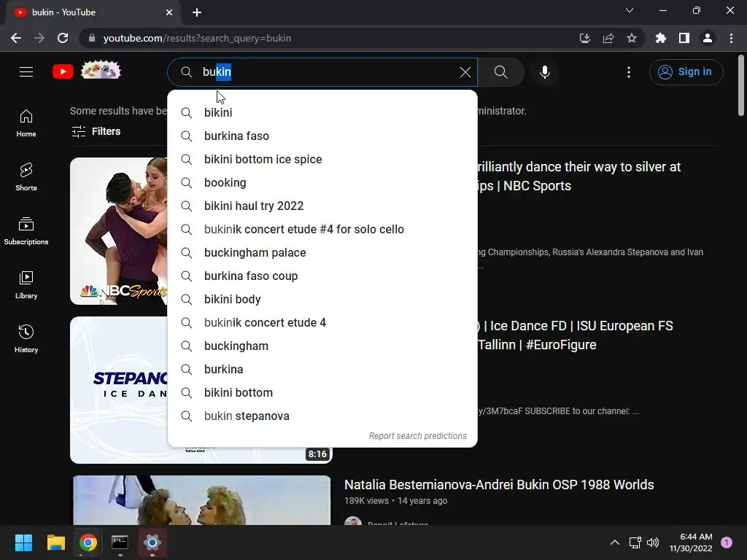Select suggestion "burkina faso coup"

(x=322, y=276)
